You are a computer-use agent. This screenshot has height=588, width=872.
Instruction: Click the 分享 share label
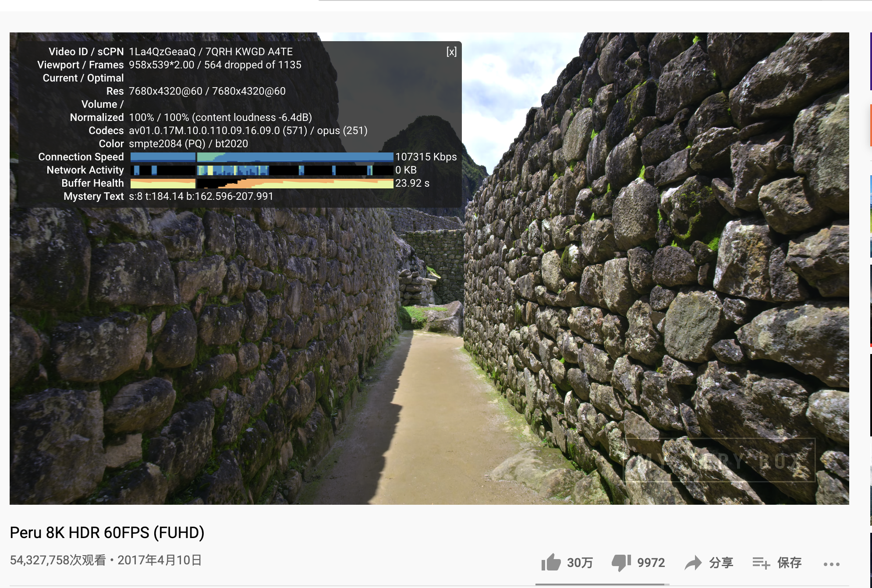[x=721, y=563]
